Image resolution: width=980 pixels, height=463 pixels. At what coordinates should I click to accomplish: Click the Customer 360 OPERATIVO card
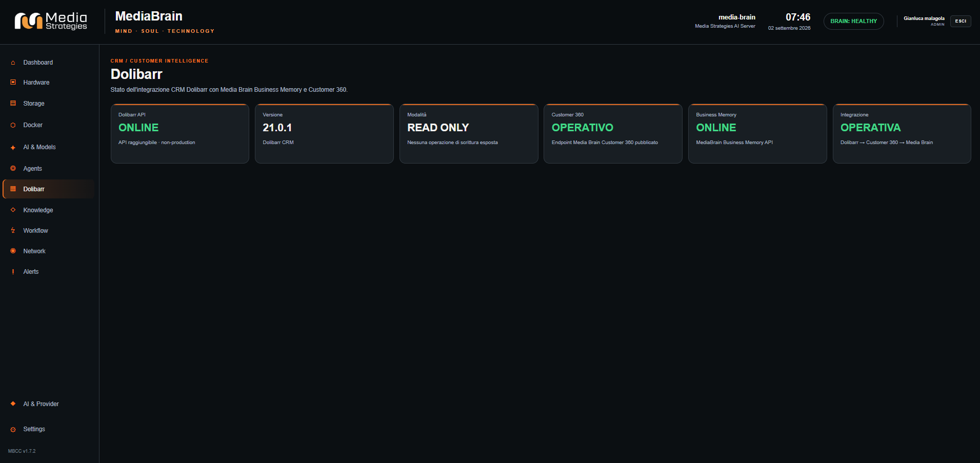(613, 134)
